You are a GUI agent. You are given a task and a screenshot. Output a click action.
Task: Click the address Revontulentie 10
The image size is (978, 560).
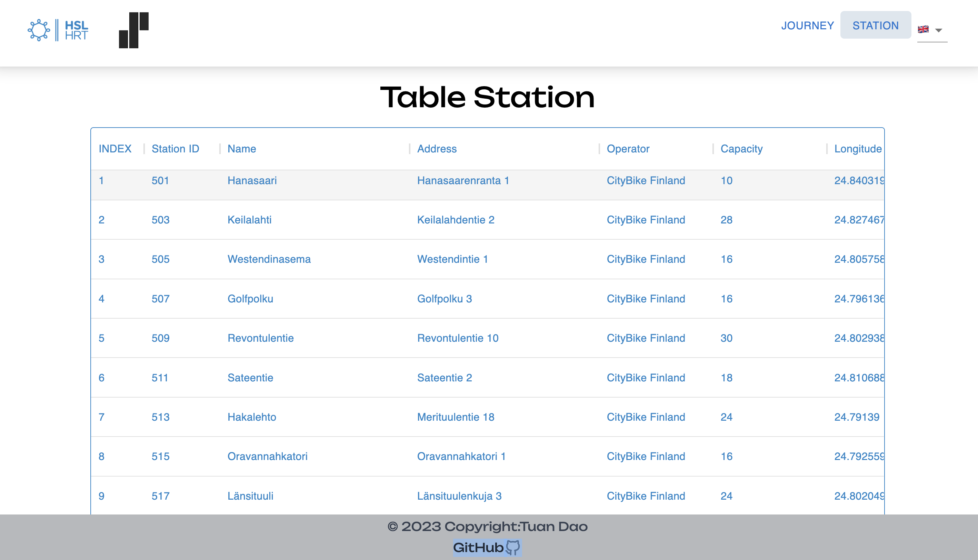pos(457,338)
